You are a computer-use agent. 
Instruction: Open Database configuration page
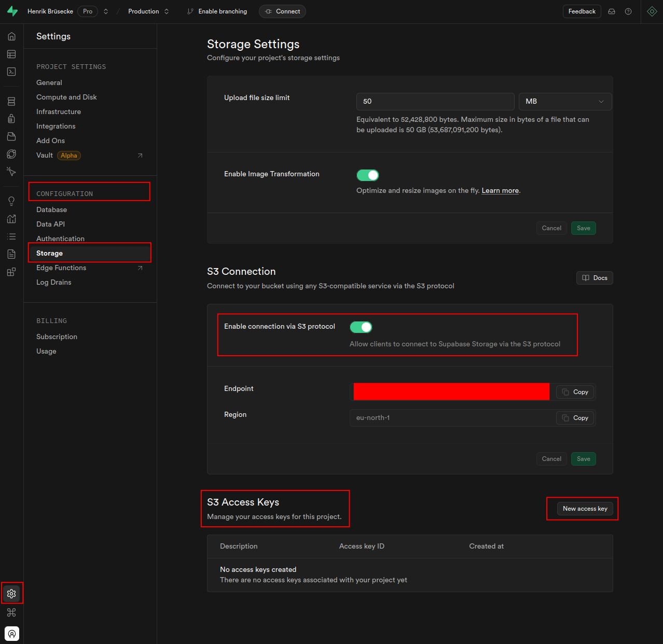tap(52, 209)
